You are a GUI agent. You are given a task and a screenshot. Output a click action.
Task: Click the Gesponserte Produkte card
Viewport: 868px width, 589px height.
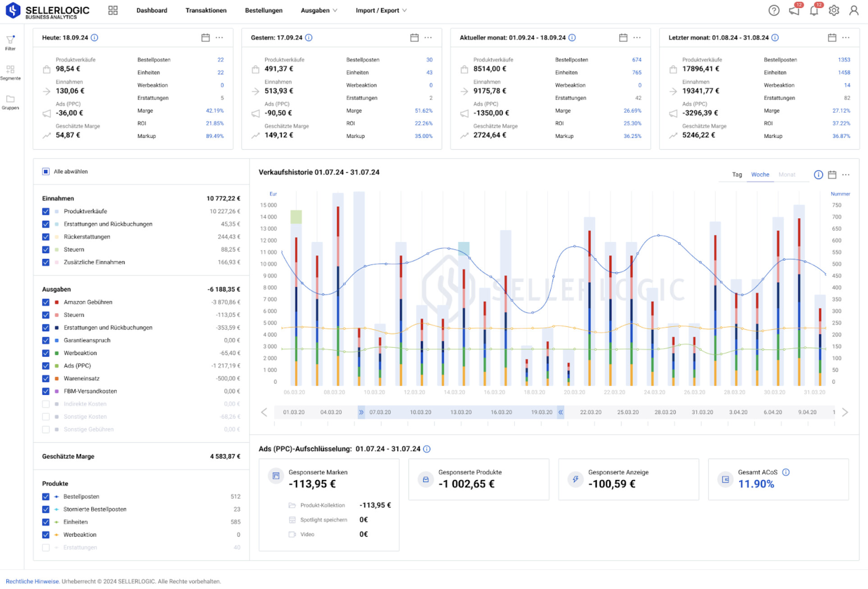479,479
